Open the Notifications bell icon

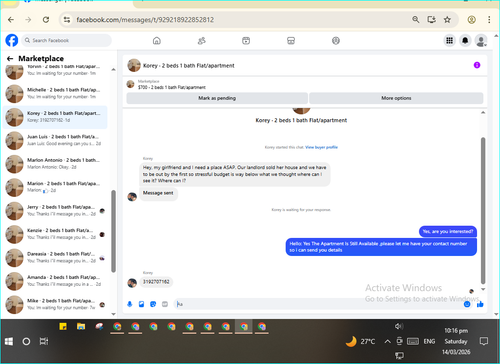465,41
